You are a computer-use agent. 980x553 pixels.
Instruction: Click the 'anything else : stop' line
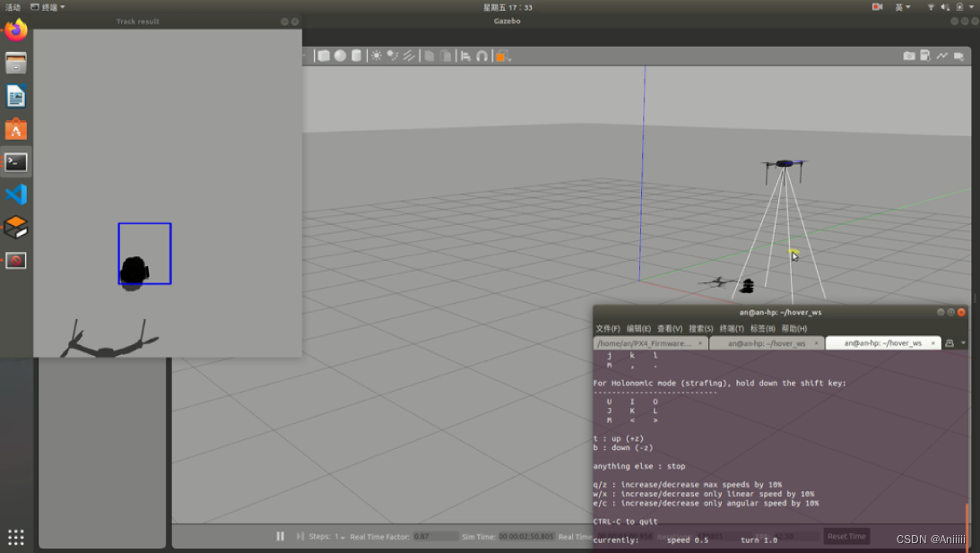tap(638, 466)
